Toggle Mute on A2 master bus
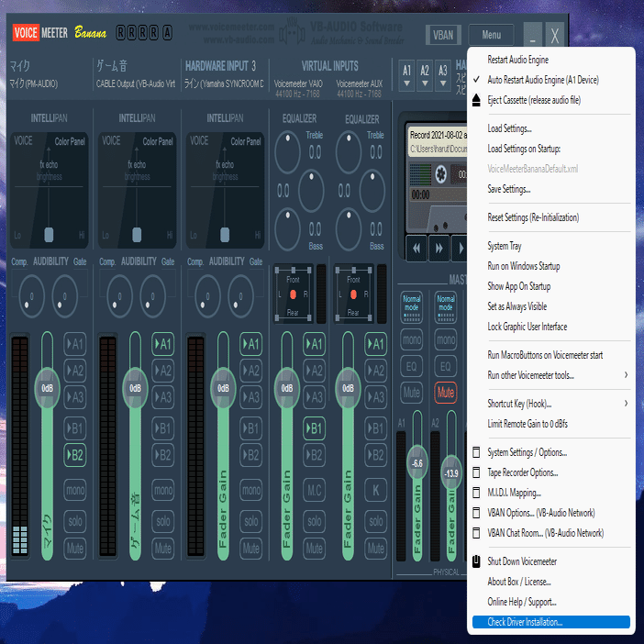The width and height of the screenshot is (644, 644). point(446,393)
